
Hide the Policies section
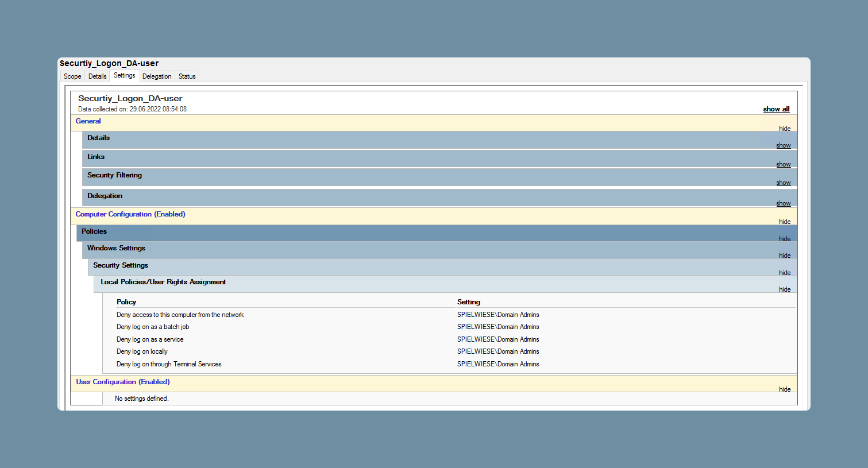click(785, 239)
